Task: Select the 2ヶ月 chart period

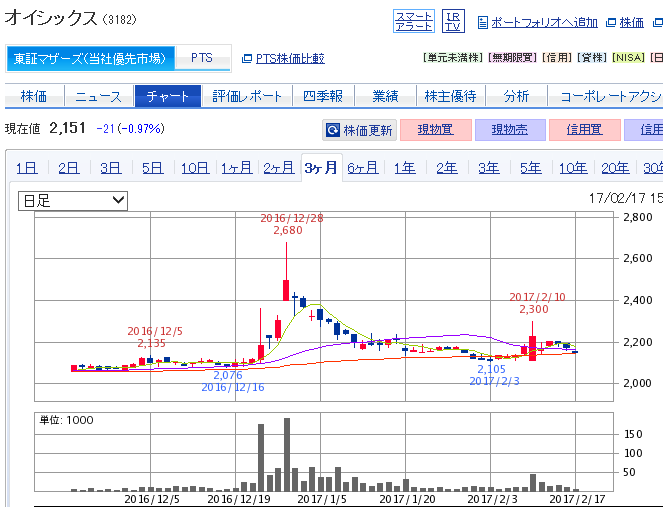Action: [279, 168]
